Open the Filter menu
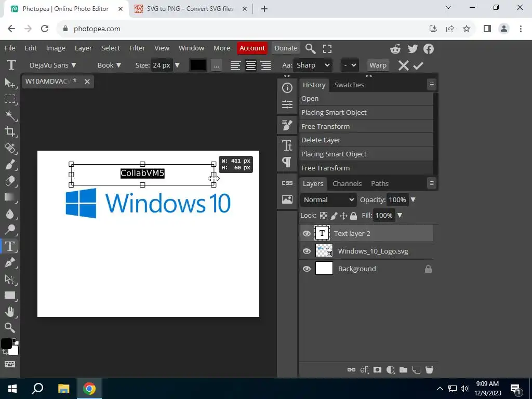Viewport: 532px width, 399px height. pos(137,48)
